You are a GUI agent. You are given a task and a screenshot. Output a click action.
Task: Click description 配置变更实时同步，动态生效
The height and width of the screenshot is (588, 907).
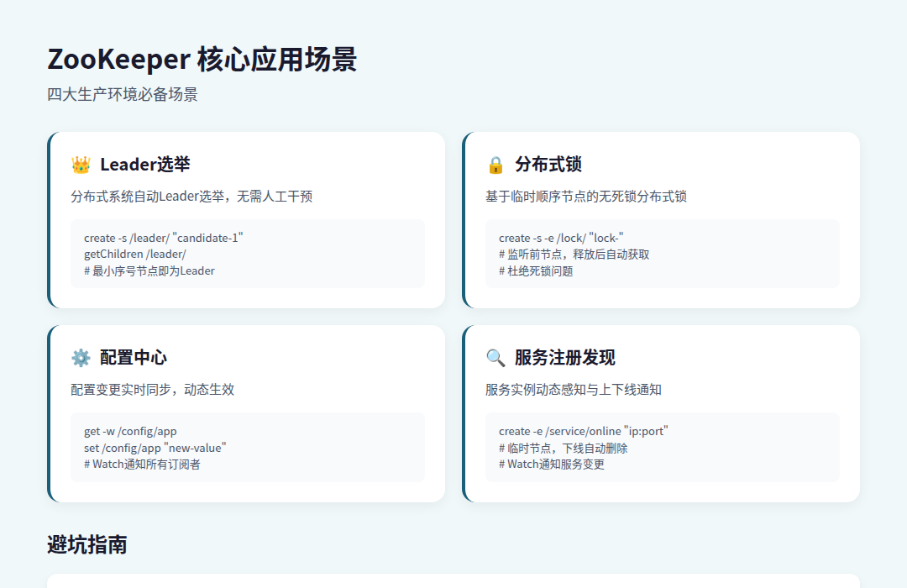pyautogui.click(x=153, y=390)
